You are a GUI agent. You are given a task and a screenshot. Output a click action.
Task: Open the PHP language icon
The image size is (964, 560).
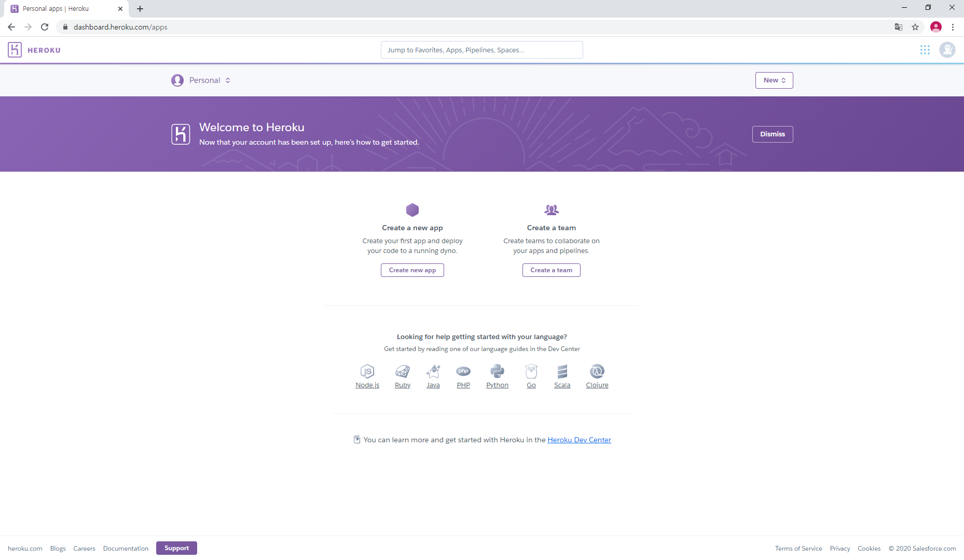tap(463, 371)
